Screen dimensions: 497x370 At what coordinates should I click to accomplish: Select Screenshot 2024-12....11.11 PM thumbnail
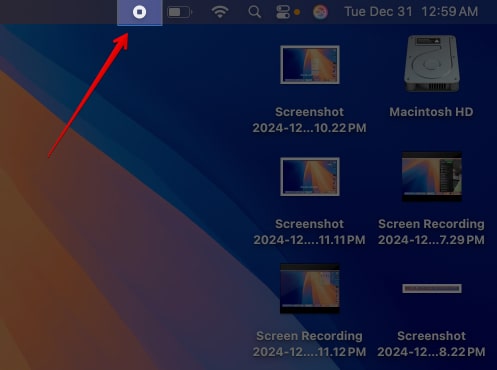[310, 177]
